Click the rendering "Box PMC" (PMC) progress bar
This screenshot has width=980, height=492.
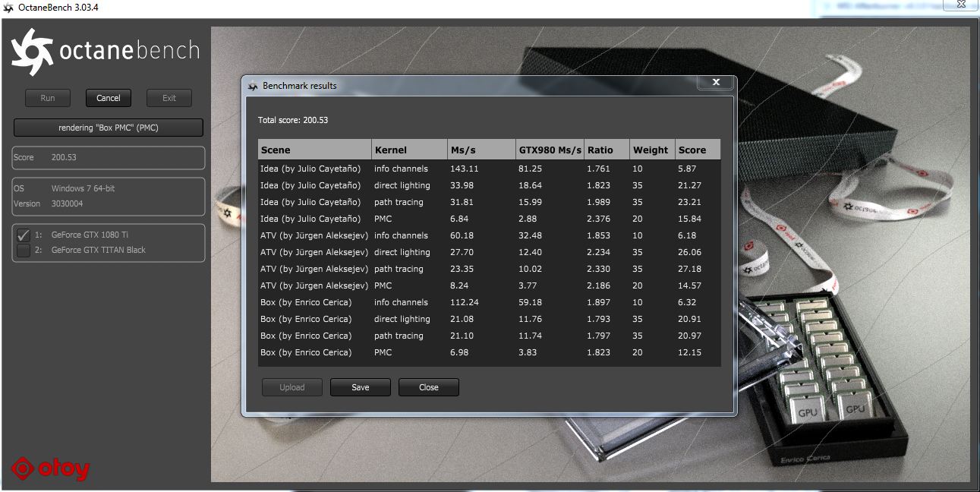[109, 128]
